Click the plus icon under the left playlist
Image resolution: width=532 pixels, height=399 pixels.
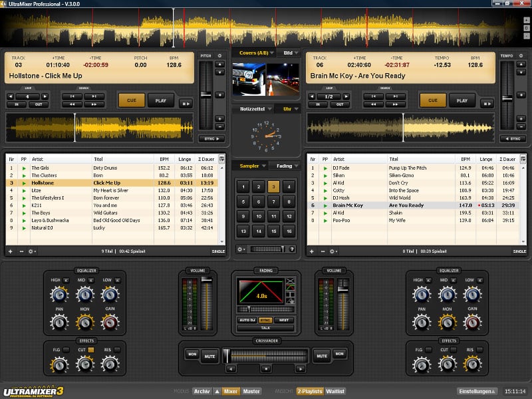click(x=10, y=251)
